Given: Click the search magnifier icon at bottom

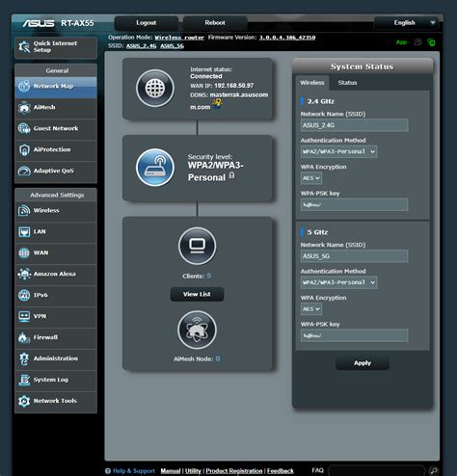Looking at the screenshot, I should pos(434,470).
